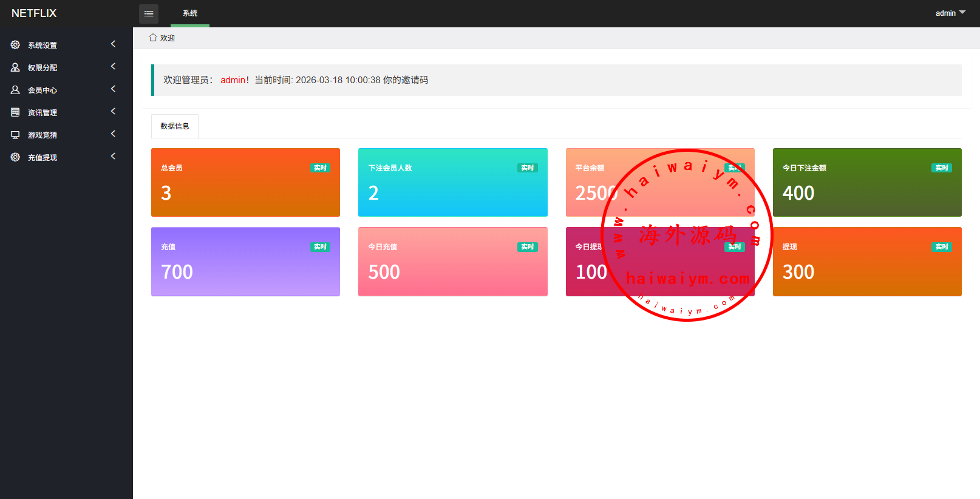Click the hamburger sidebar toggle icon
The width and height of the screenshot is (980, 499).
coord(149,13)
